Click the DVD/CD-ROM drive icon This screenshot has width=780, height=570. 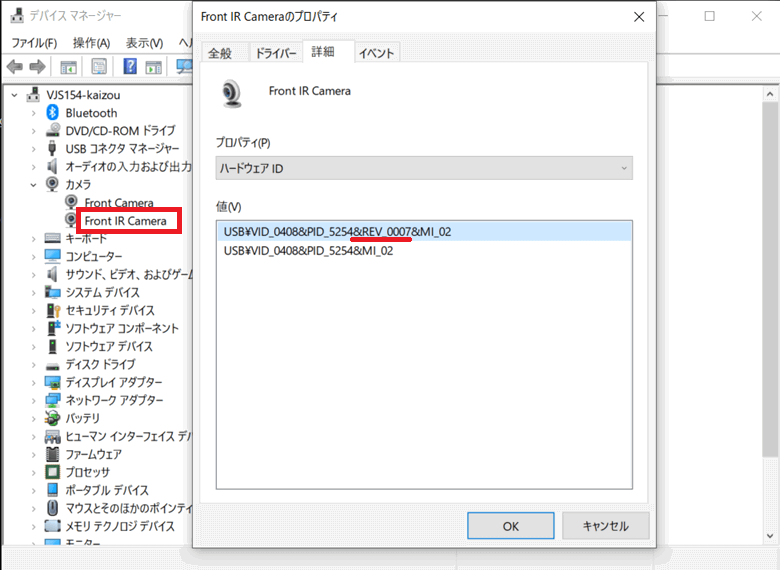54,131
